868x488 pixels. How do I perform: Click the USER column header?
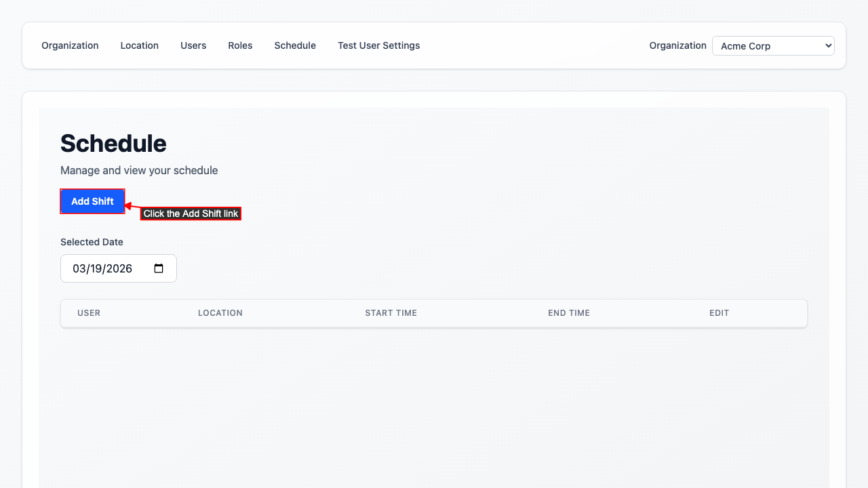tap(89, 312)
